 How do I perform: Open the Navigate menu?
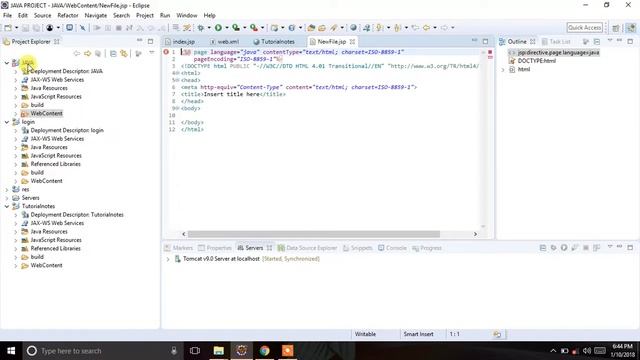96,15
